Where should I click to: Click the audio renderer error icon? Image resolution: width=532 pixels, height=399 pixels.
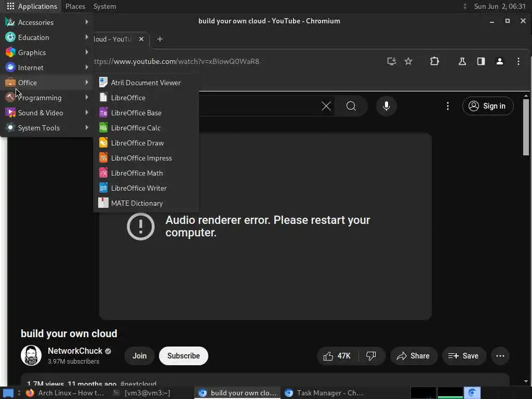(140, 227)
